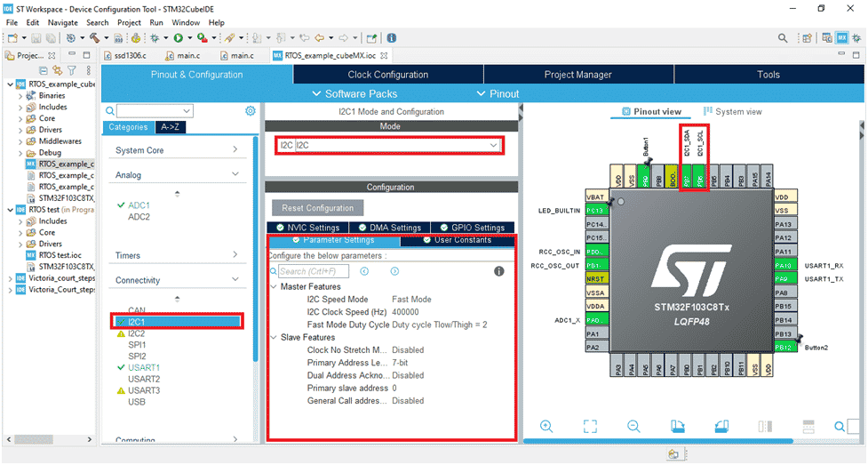
Task: Click the Zoom in icon below pinout
Action: pos(546,426)
